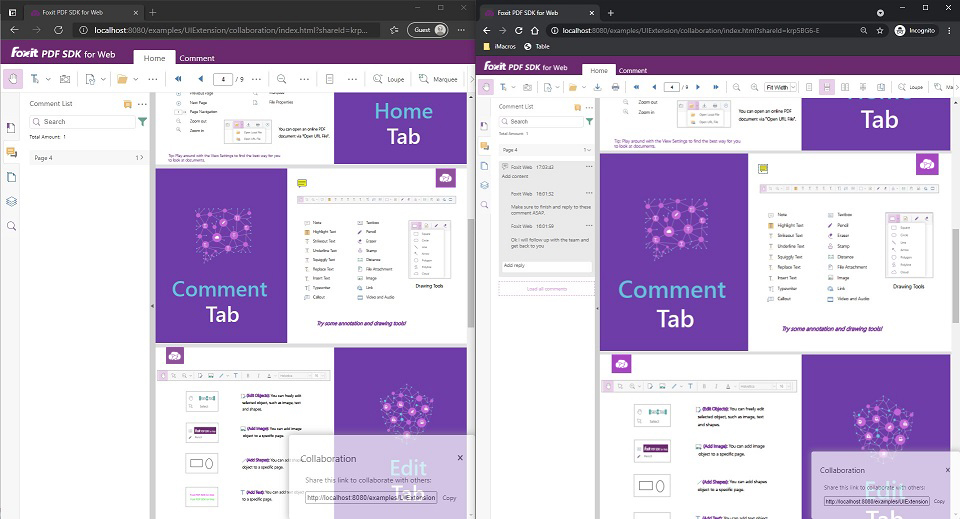Open search sidebar panel in right window
Image resolution: width=960 pixels, height=519 pixels.
[484, 204]
